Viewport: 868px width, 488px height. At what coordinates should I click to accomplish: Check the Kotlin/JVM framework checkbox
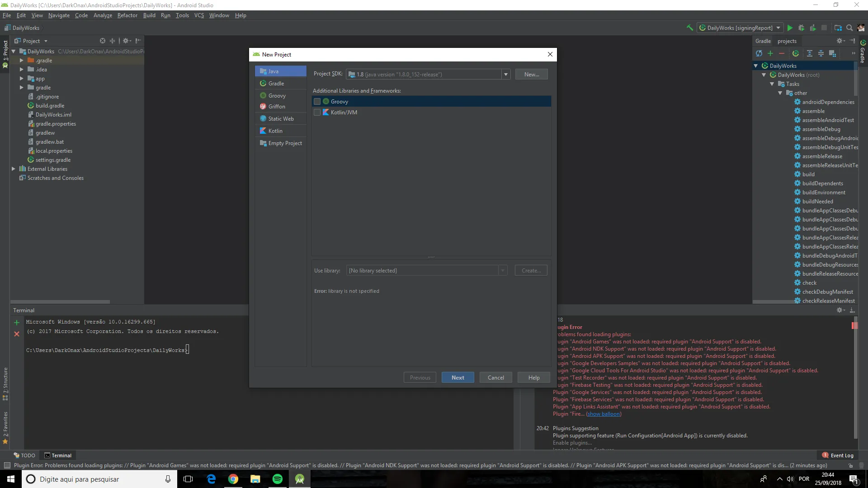point(317,113)
